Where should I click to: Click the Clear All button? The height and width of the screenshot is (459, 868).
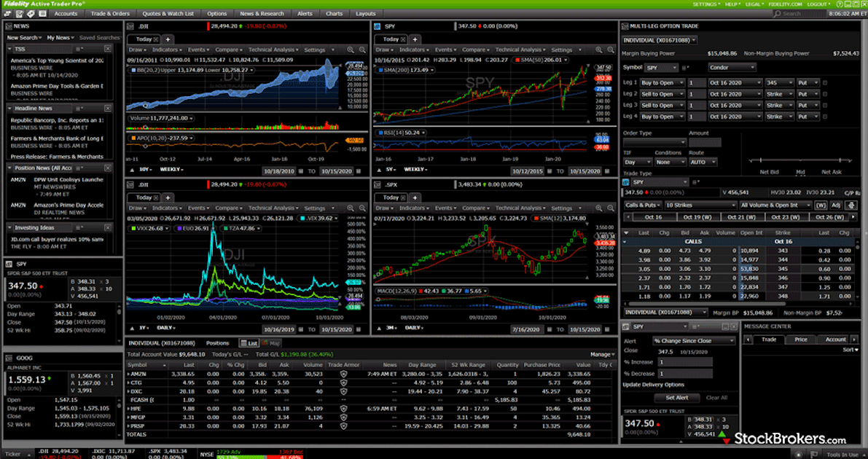(716, 398)
